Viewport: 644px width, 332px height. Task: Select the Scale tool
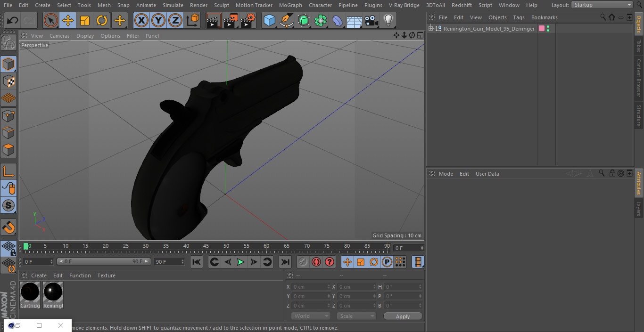tap(85, 21)
